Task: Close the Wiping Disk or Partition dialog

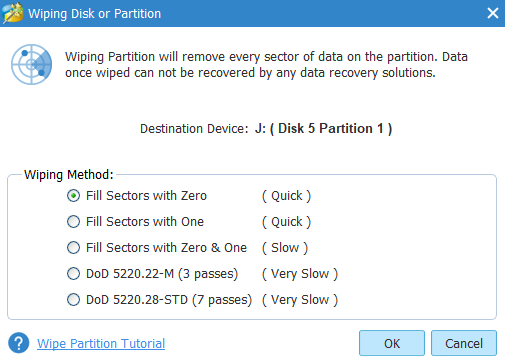Action: click(x=493, y=13)
